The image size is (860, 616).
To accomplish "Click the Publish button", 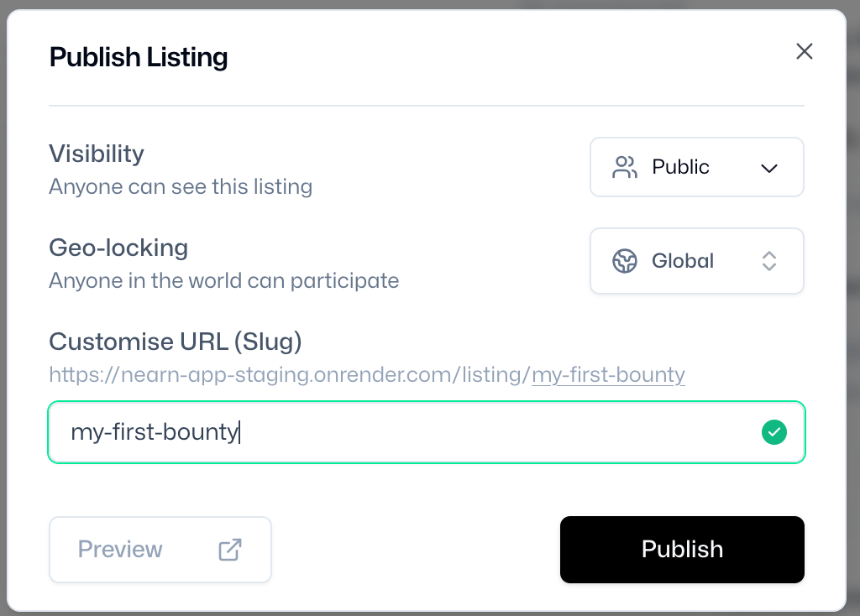I will (x=682, y=550).
